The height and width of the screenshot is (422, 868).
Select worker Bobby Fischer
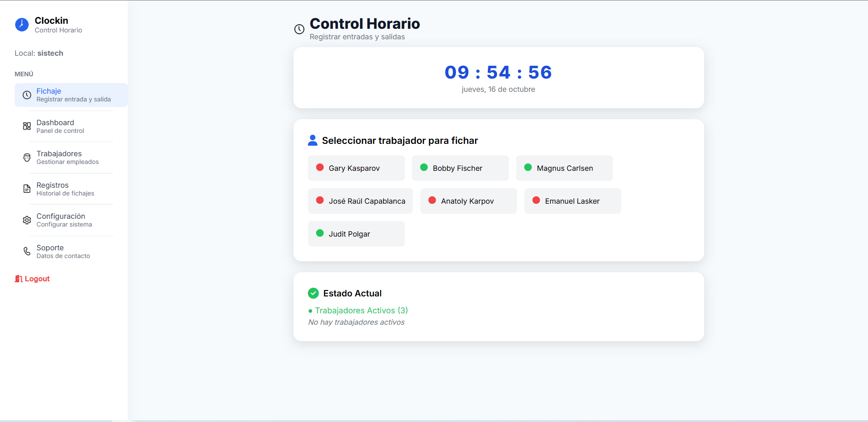460,168
